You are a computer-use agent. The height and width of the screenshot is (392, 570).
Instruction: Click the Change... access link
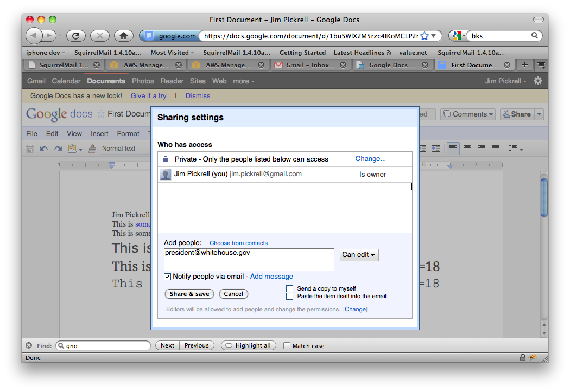click(370, 159)
